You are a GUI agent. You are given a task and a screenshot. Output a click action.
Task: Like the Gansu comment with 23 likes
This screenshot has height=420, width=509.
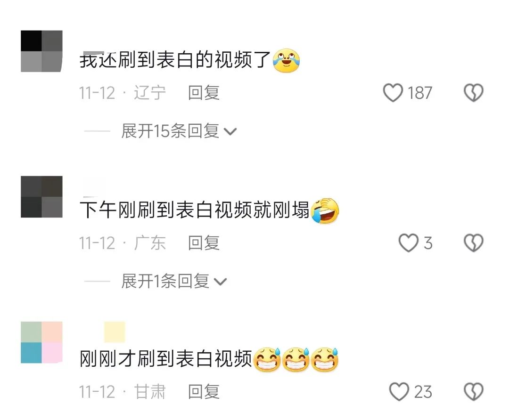(399, 391)
